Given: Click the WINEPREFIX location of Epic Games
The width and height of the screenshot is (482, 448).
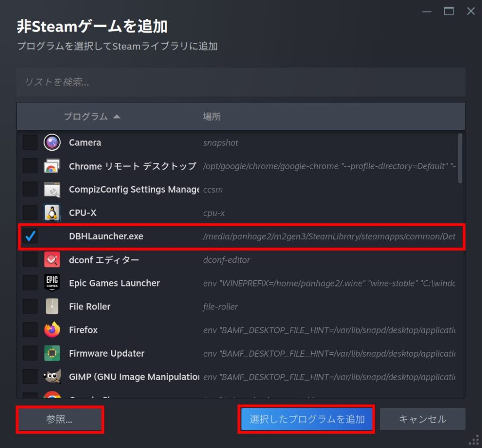Looking at the screenshot, I should pos(329,283).
